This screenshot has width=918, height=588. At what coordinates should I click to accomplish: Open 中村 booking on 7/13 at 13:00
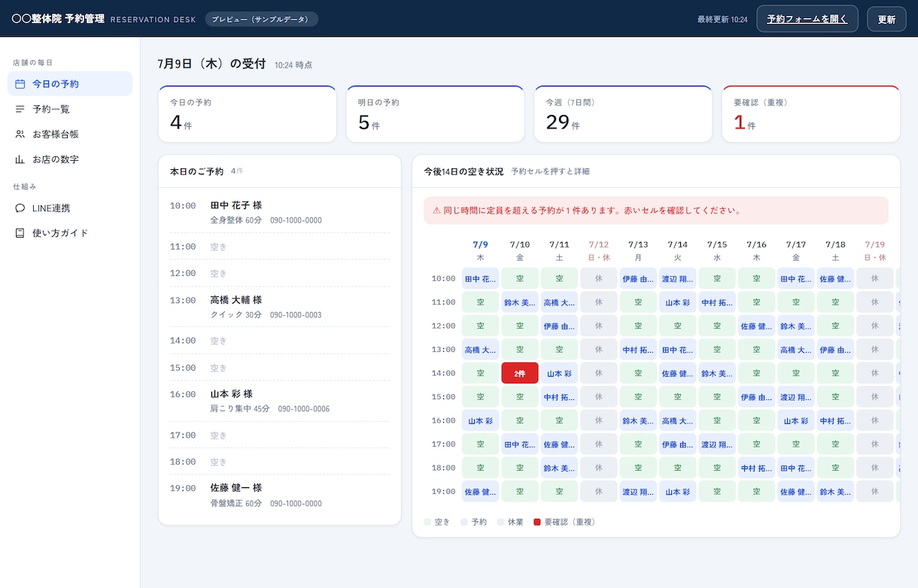pyautogui.click(x=638, y=350)
